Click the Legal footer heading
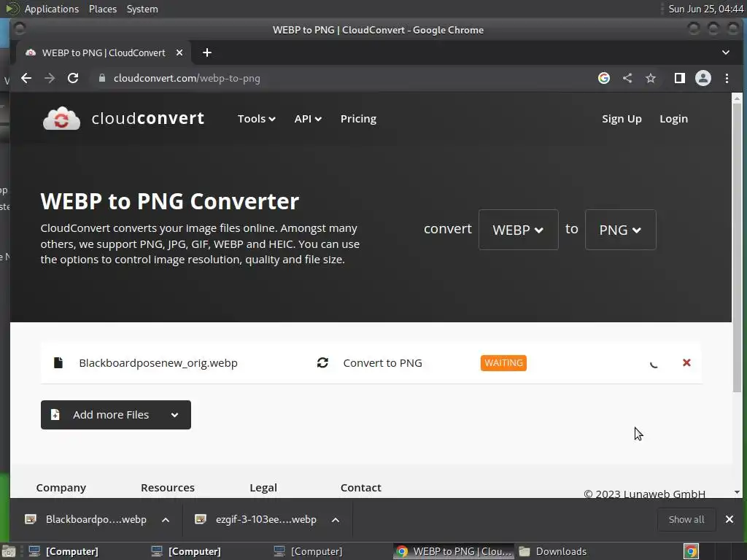 coord(263,488)
